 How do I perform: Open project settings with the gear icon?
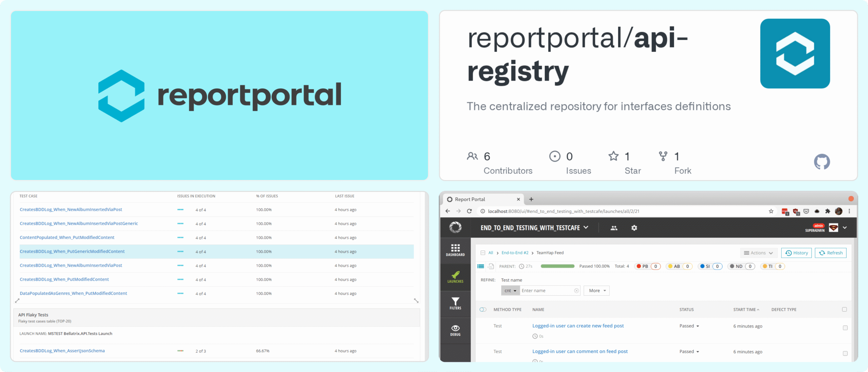[x=634, y=228]
